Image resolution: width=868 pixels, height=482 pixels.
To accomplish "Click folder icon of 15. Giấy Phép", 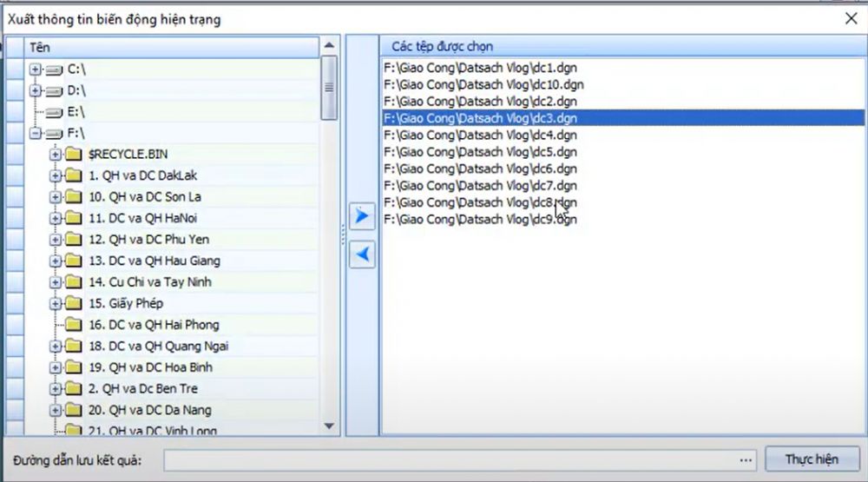I will coord(73,304).
